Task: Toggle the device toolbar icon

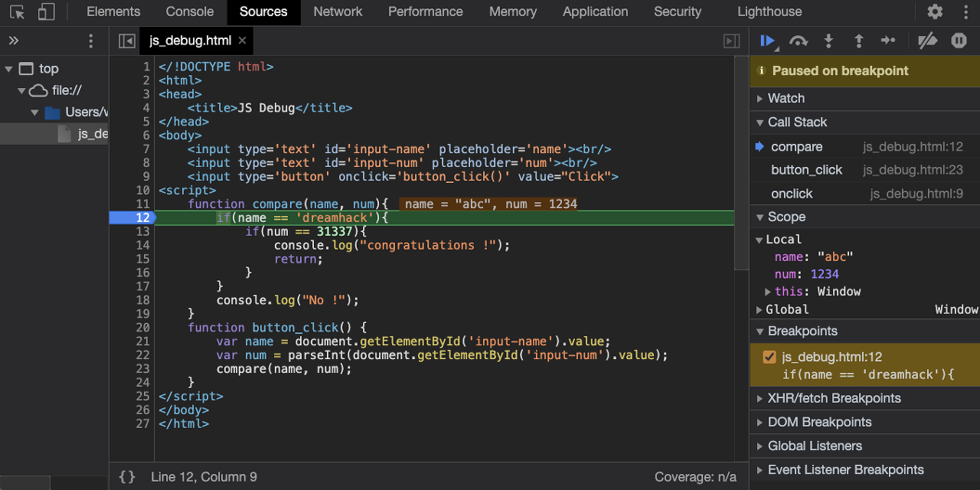Action: [x=47, y=12]
